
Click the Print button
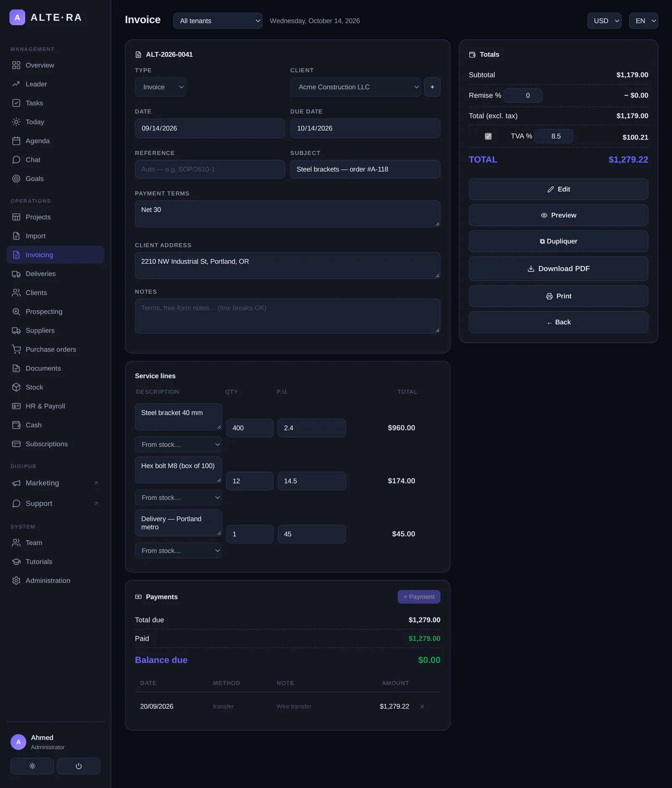pos(558,296)
